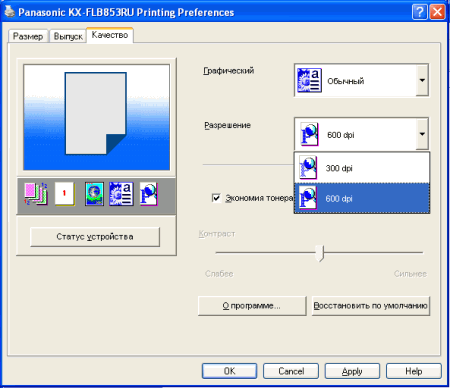Screen dimensions: 450x388
Task: Toggle Экономия тонера checkbox
Action: point(216,198)
